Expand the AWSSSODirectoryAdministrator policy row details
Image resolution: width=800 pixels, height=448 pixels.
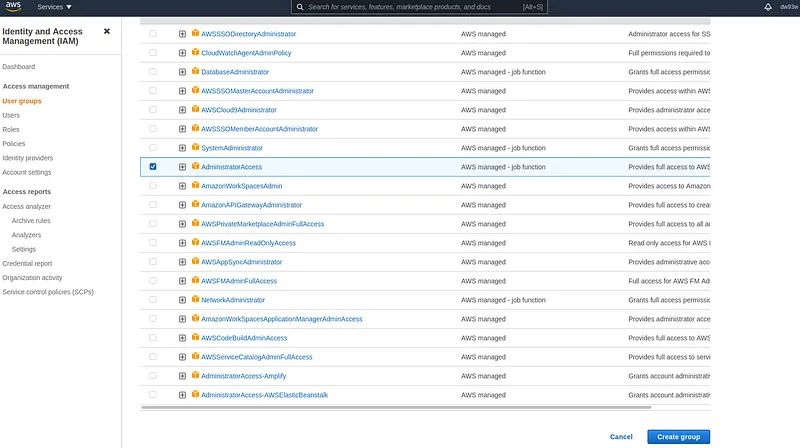coord(182,34)
